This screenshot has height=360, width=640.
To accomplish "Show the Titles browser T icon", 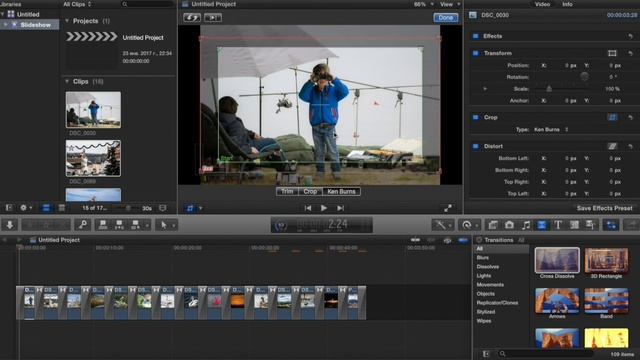I will [x=558, y=225].
